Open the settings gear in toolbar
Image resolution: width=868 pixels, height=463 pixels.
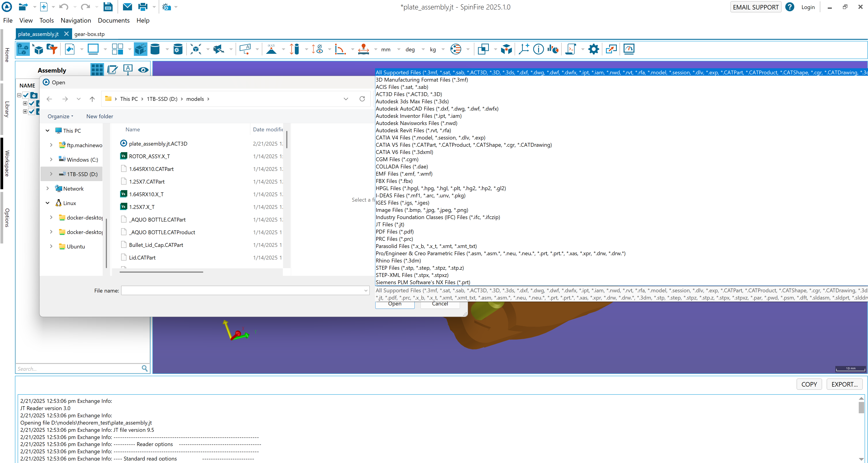593,50
